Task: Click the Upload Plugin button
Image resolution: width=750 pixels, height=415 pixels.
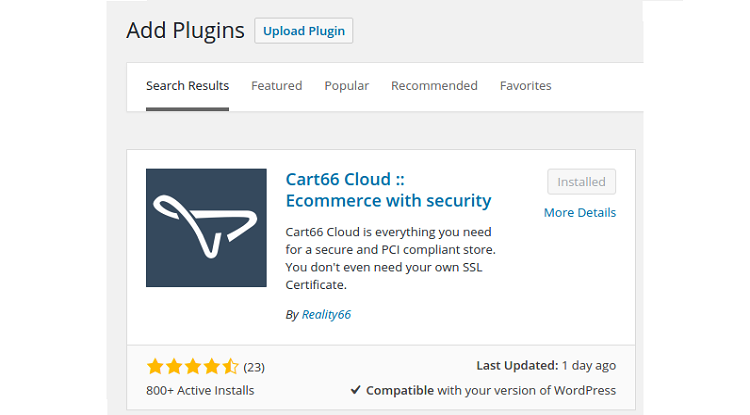Action: click(x=304, y=31)
